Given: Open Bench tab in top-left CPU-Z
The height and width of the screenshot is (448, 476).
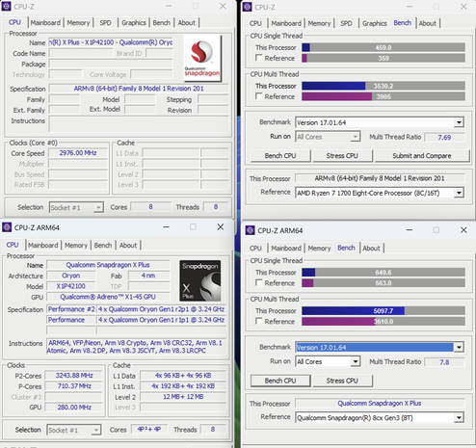Looking at the screenshot, I should (162, 23).
